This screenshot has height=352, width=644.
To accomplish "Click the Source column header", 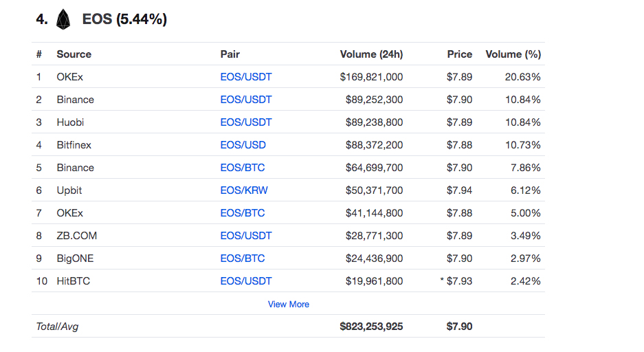I will click(74, 54).
